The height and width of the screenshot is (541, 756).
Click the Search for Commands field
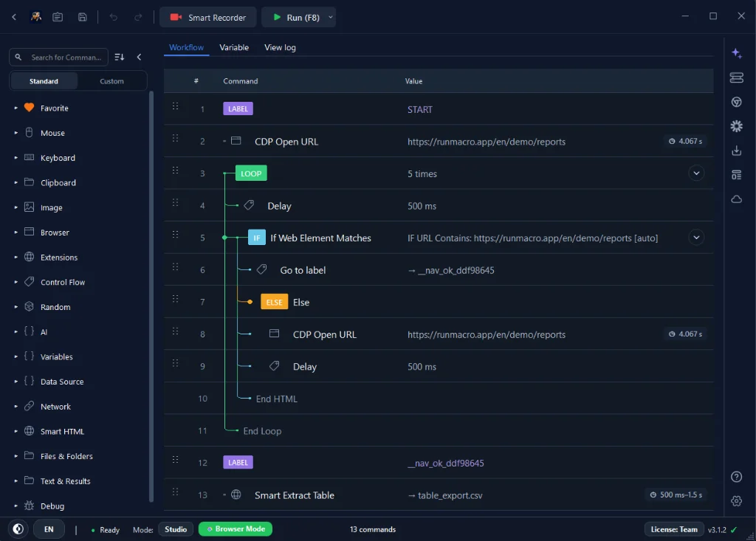point(59,58)
